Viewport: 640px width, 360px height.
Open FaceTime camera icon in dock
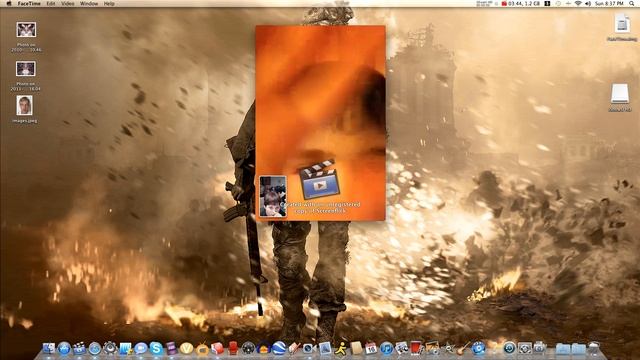(309, 348)
